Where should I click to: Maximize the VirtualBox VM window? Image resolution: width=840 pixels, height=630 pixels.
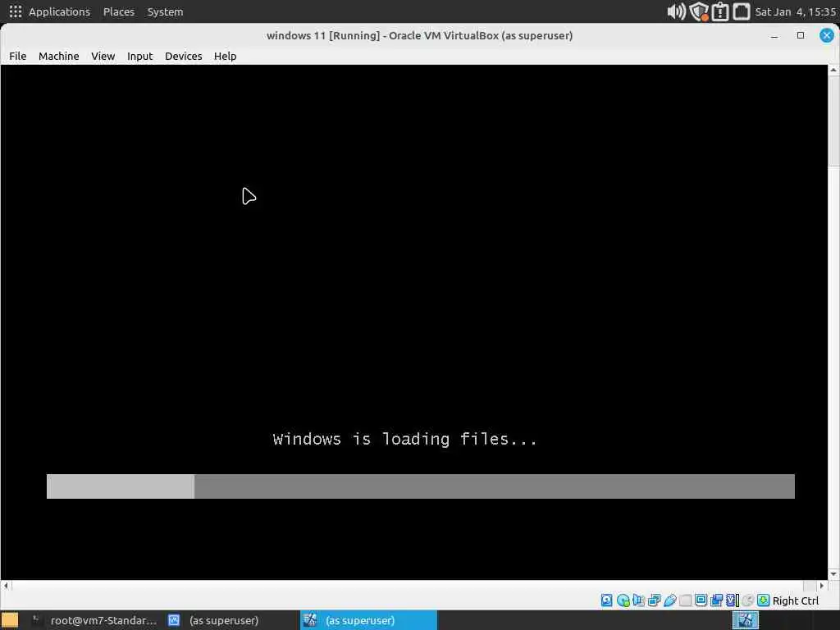click(801, 35)
